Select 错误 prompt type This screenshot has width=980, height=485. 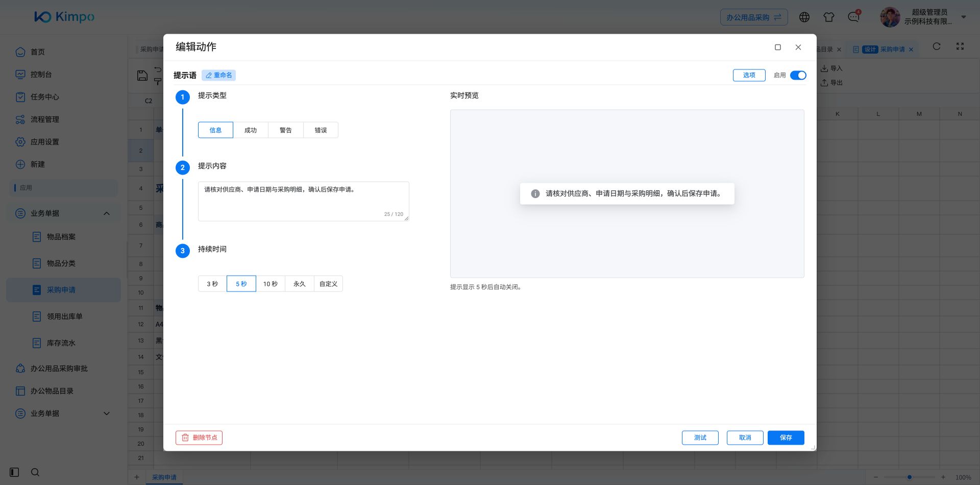point(321,130)
